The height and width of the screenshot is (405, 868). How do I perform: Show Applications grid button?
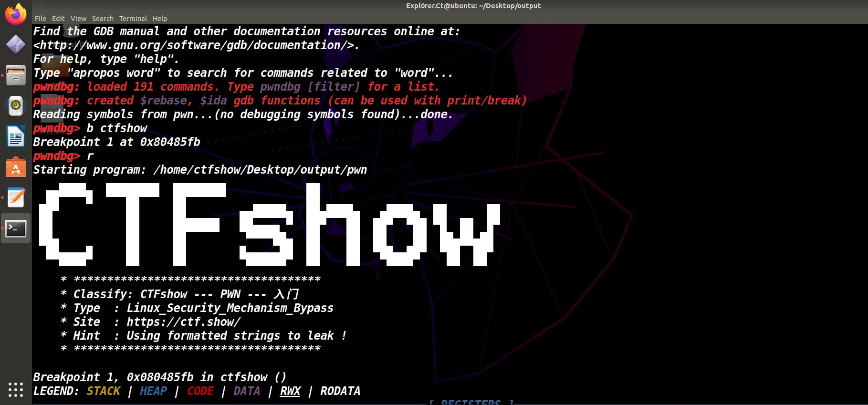[x=16, y=389]
